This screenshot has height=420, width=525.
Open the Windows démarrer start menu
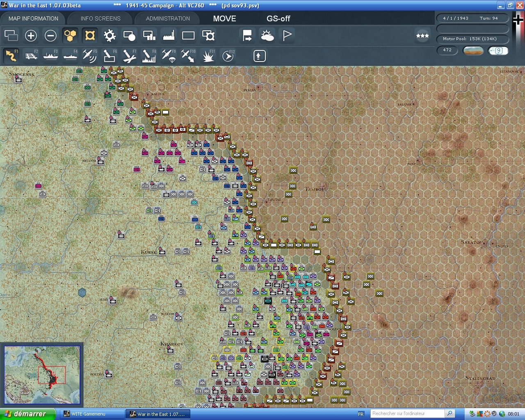click(27, 414)
